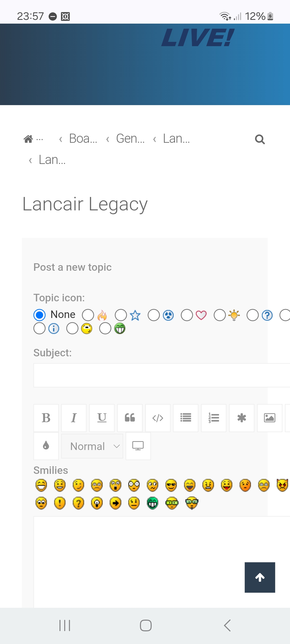This screenshot has height=644, width=290.
Task: Toggle bold text formatting button
Action: click(x=46, y=418)
